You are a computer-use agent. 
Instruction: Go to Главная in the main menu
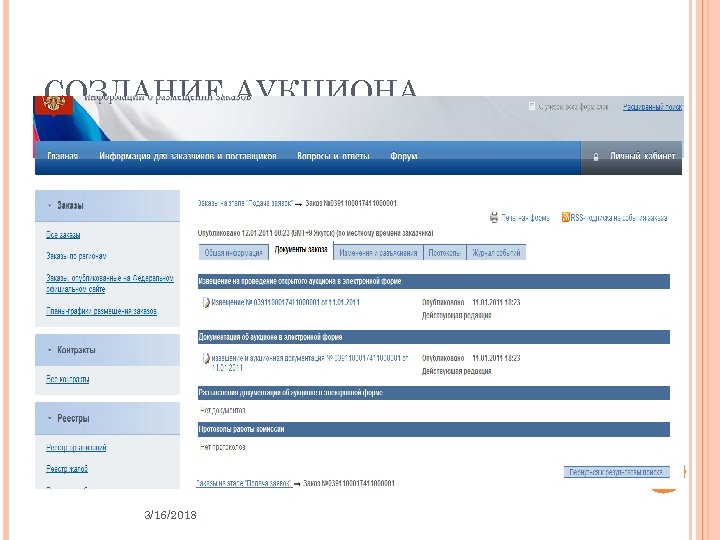(x=62, y=156)
